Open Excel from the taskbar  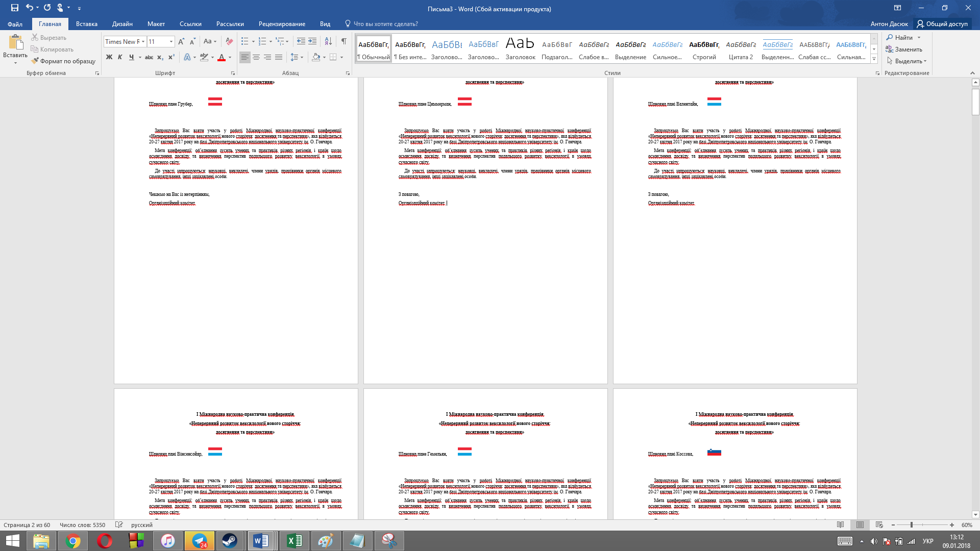tap(294, 541)
